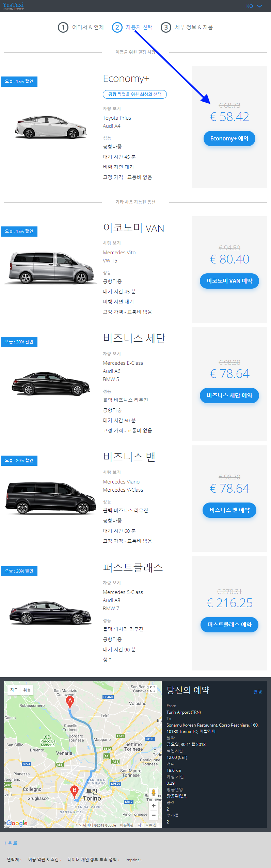Image resolution: width=271 pixels, height=868 pixels.
Task: Zoom in on the map
Action: pyautogui.click(x=154, y=805)
